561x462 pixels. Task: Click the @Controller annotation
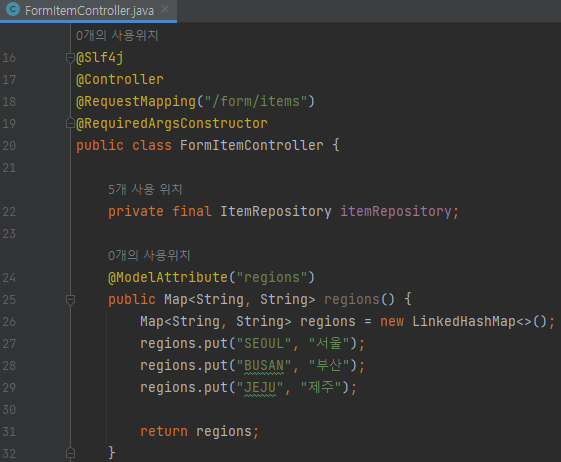pos(120,79)
